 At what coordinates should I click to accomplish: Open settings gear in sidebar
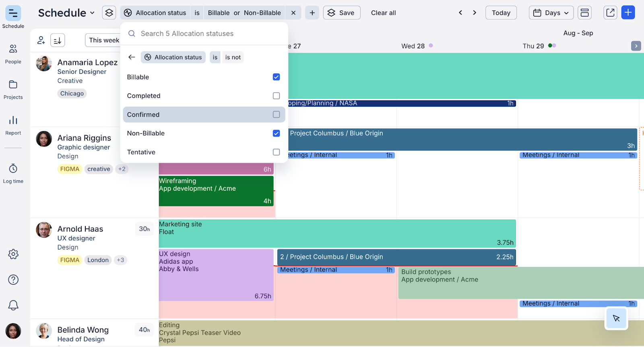pos(13,254)
